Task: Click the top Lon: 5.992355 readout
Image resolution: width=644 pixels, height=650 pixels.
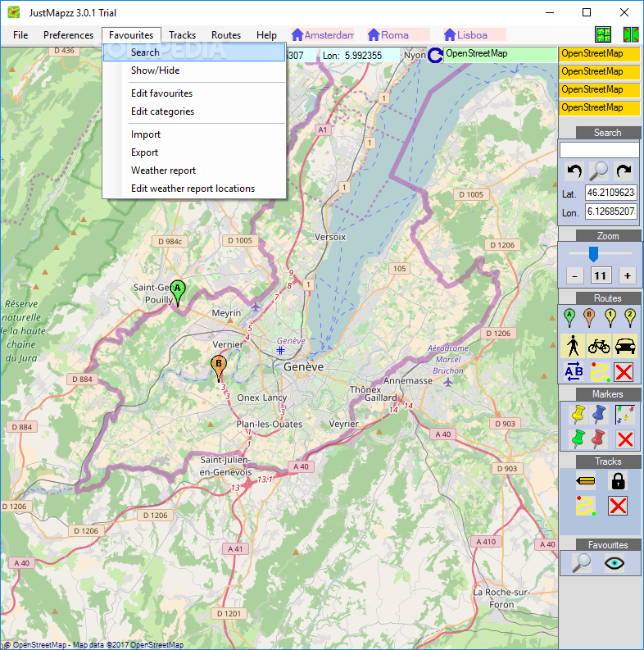Action: pyautogui.click(x=360, y=56)
